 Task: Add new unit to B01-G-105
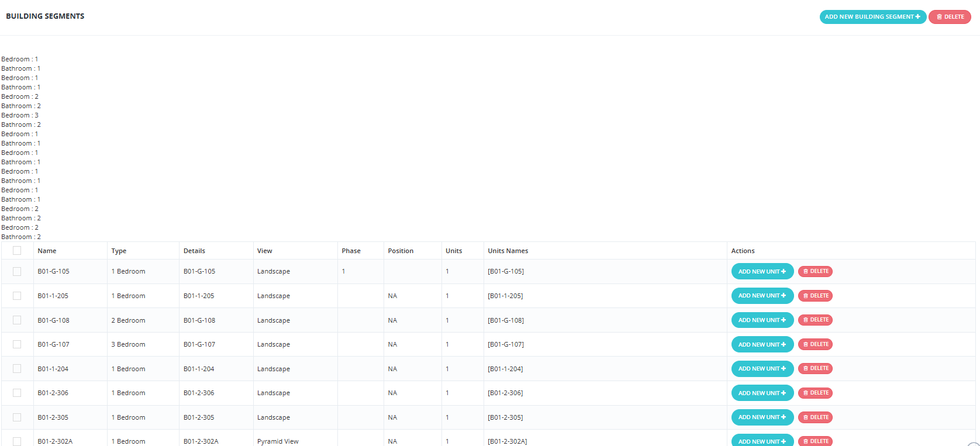pyautogui.click(x=762, y=271)
